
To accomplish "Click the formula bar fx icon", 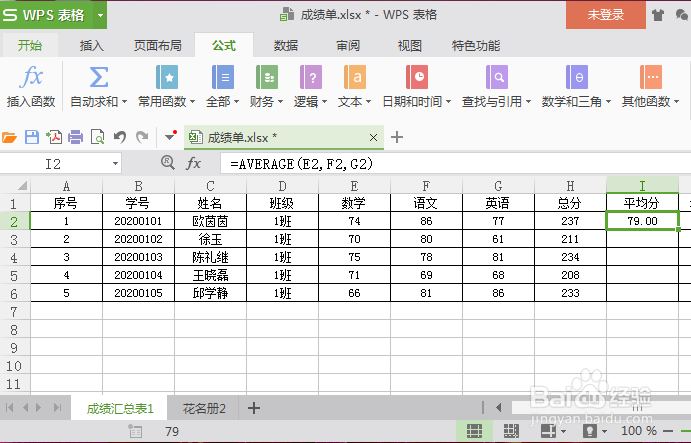I will tap(193, 164).
